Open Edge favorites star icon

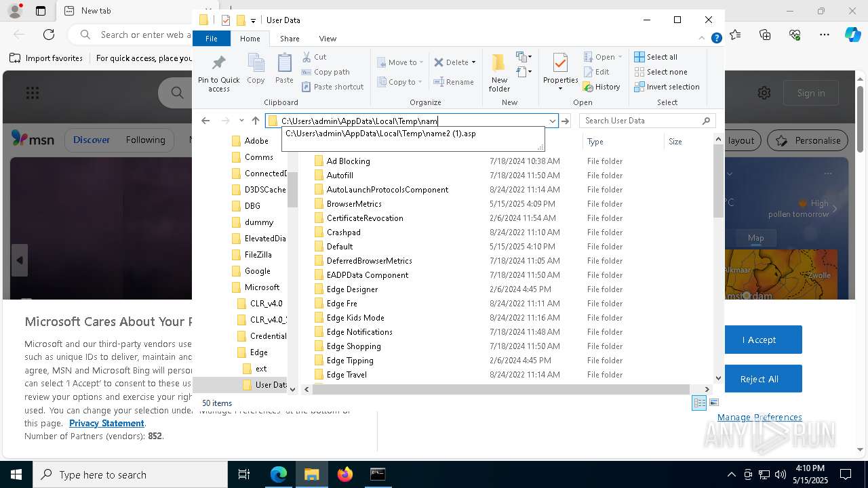tap(735, 35)
